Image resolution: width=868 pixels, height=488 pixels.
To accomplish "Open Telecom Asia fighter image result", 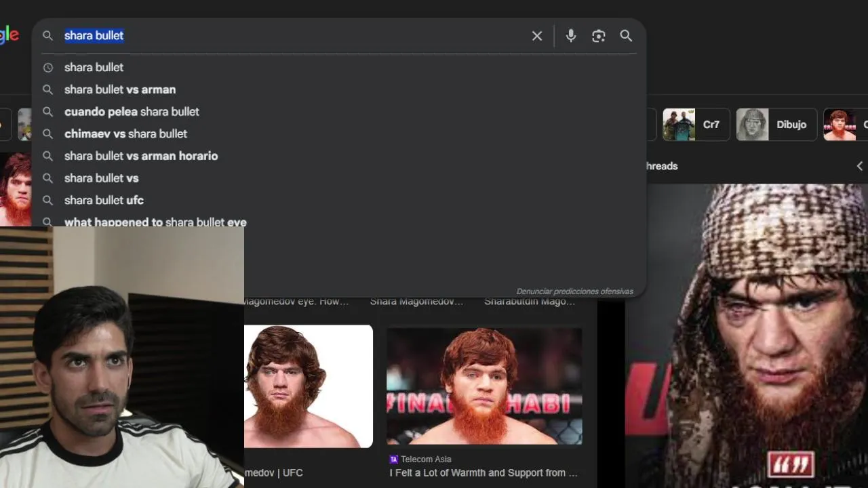I will [484, 386].
